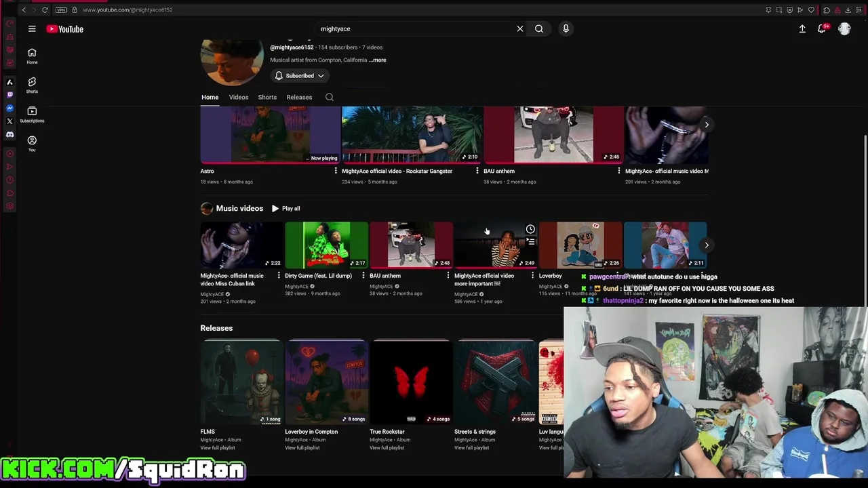Image resolution: width=868 pixels, height=488 pixels.
Task: Open browser downloads icon
Action: click(848, 9)
